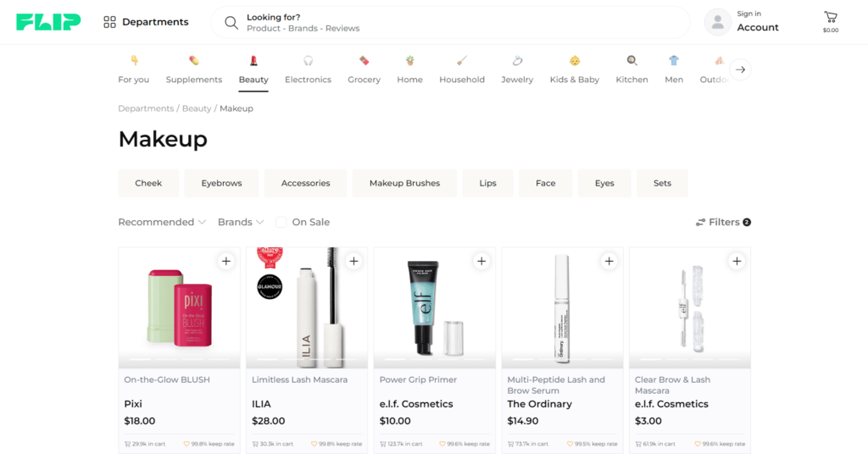Filter by Makeup Brushes subcategory
The image size is (868, 454).
pos(404,183)
